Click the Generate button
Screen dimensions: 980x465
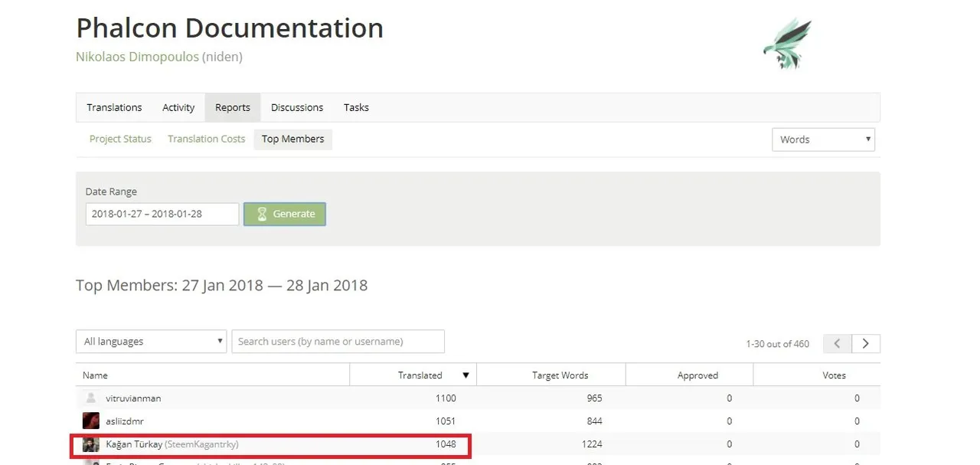pos(285,214)
